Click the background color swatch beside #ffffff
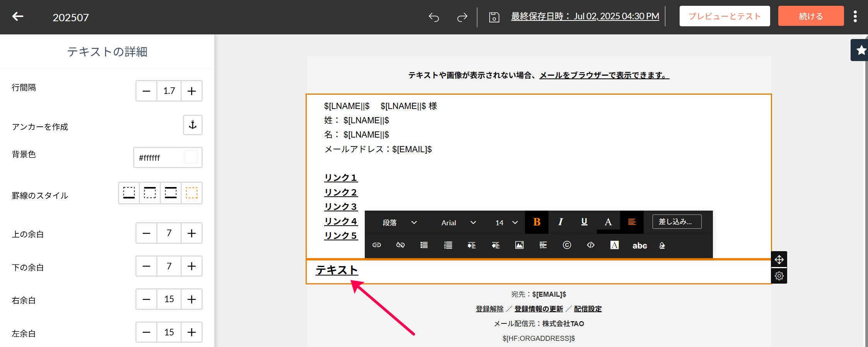The height and width of the screenshot is (347, 868). pyautogui.click(x=191, y=158)
